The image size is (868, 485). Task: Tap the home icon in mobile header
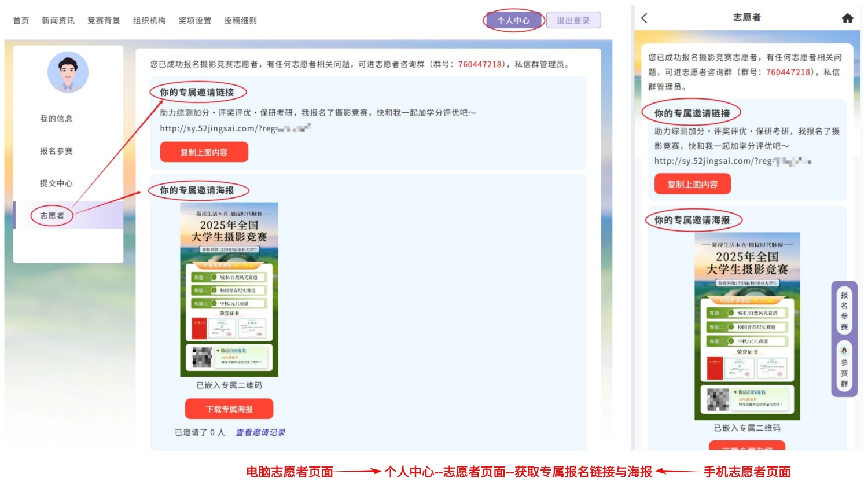[x=847, y=18]
